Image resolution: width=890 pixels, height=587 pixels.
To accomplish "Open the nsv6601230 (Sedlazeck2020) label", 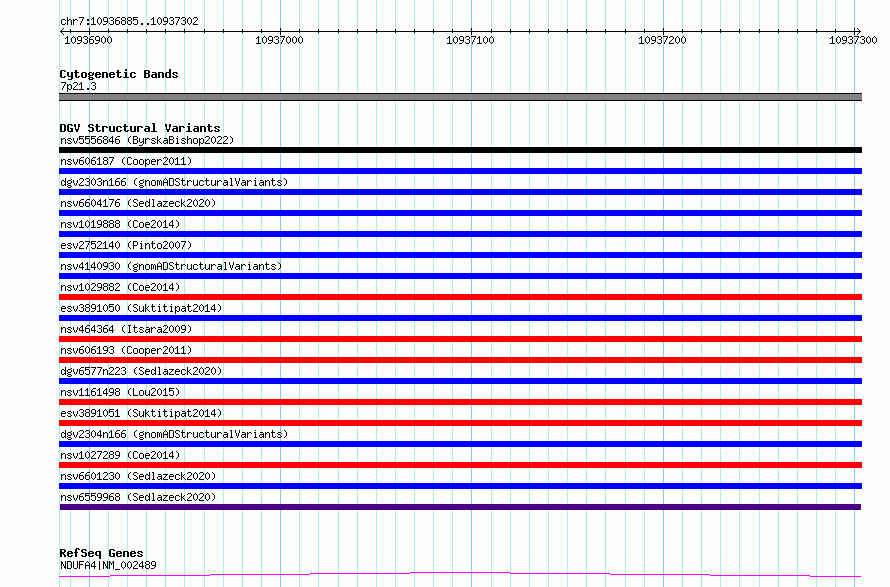I will point(138,476).
